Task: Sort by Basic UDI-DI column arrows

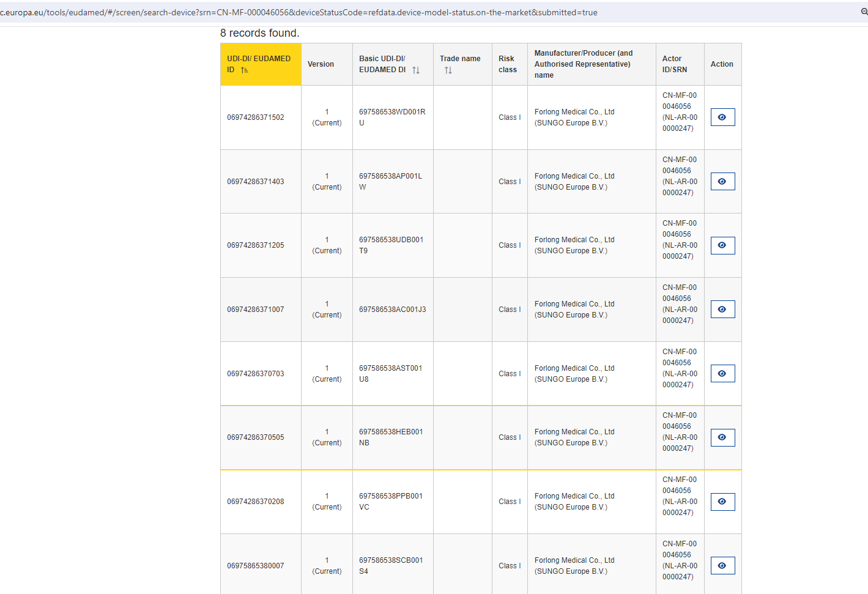Action: 416,70
